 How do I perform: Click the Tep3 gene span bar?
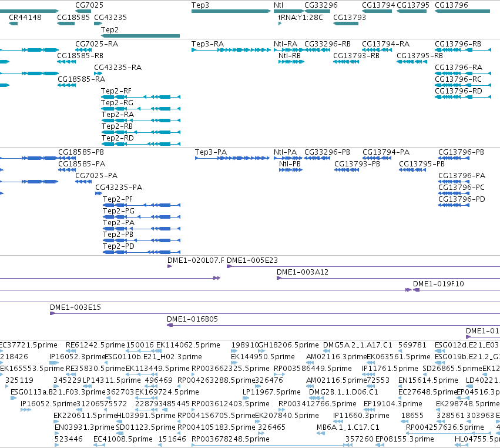[x=231, y=11]
